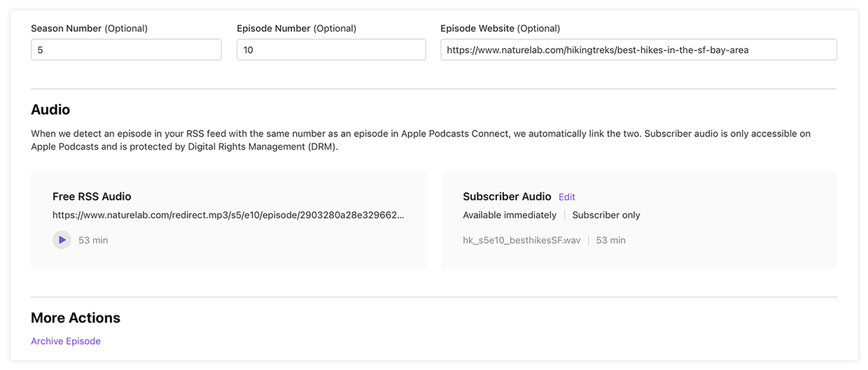
Task: Select the Free RSS Audio redirect URL
Action: pos(228,215)
